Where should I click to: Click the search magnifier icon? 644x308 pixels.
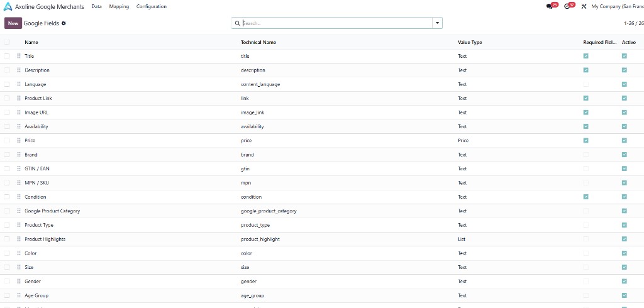point(237,23)
